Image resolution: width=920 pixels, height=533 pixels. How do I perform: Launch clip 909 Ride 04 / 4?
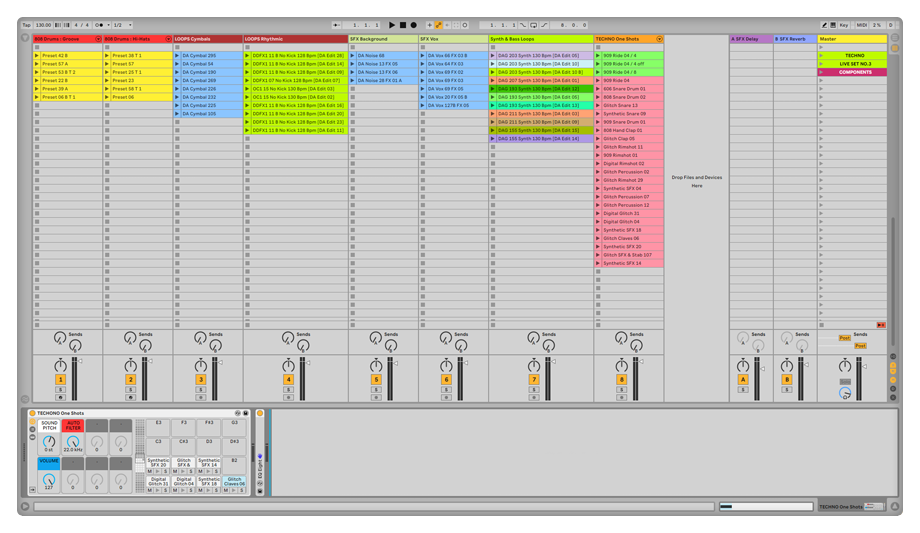point(598,56)
